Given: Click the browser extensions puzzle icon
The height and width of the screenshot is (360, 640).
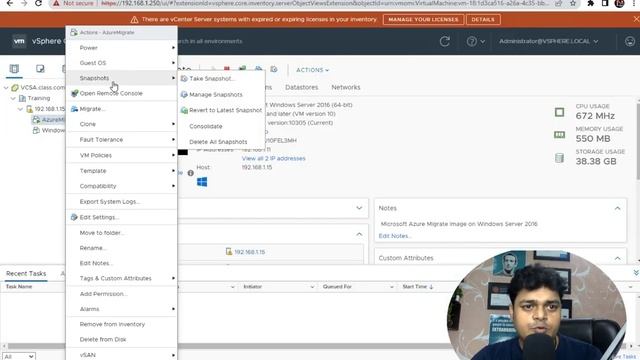Looking at the screenshot, I should 590,3.
